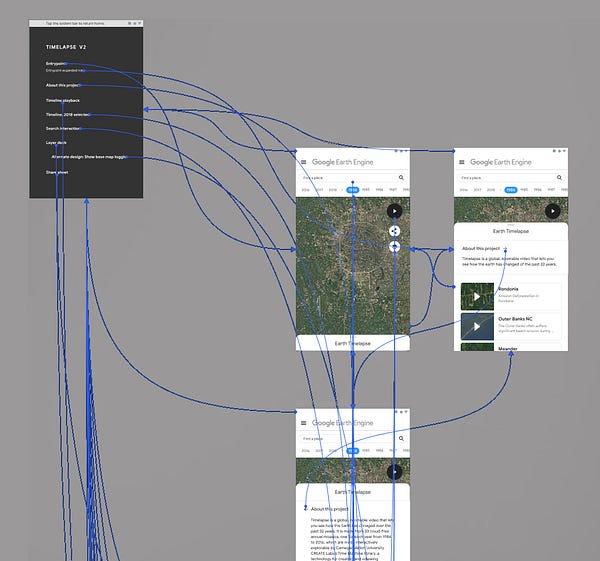The image size is (600, 561).
Task: Open About this project in dark menu
Action: (63, 85)
